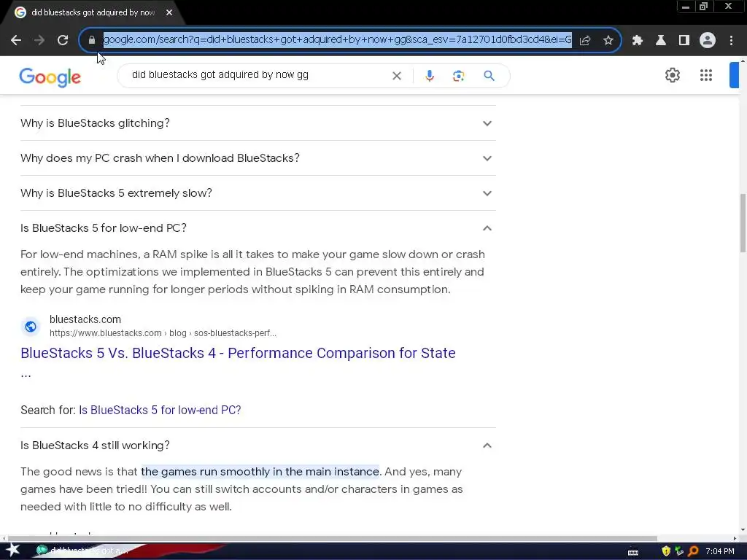Select the 'did bluestacks got adquired' tab
Image resolution: width=747 pixels, height=560 pixels.
pos(93,13)
